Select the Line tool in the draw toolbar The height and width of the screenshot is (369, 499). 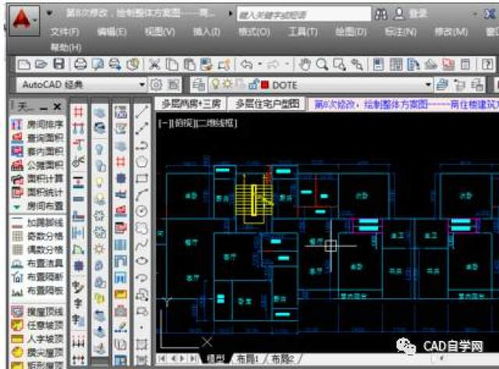click(x=142, y=112)
